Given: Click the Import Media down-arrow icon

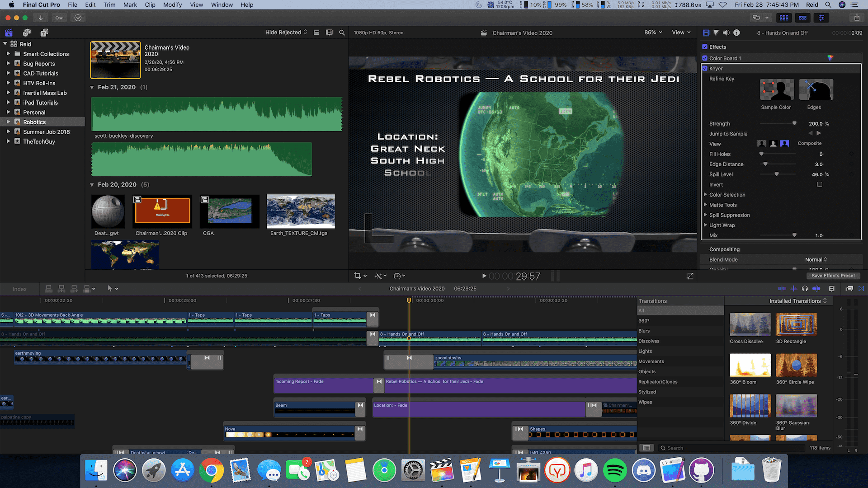Looking at the screenshot, I should (x=41, y=18).
